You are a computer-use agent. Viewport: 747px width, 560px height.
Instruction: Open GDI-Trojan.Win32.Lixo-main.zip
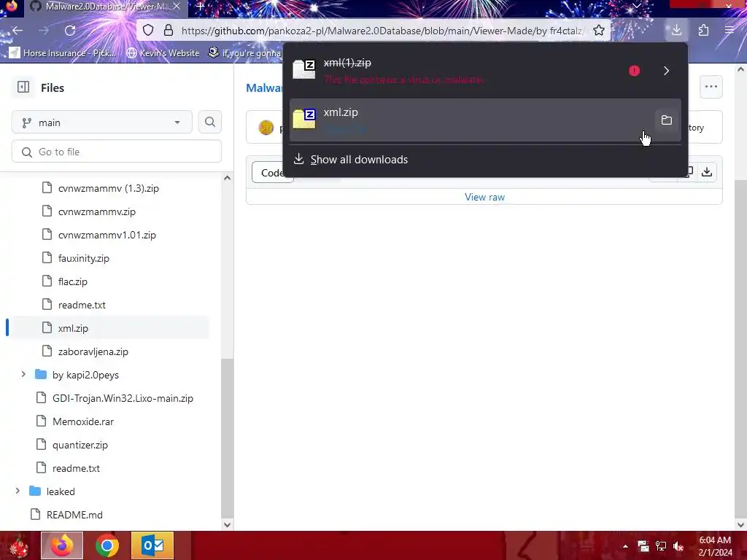[123, 398]
